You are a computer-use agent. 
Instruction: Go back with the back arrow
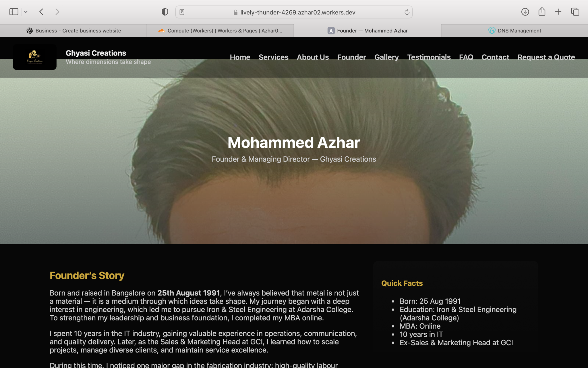pyautogui.click(x=41, y=12)
